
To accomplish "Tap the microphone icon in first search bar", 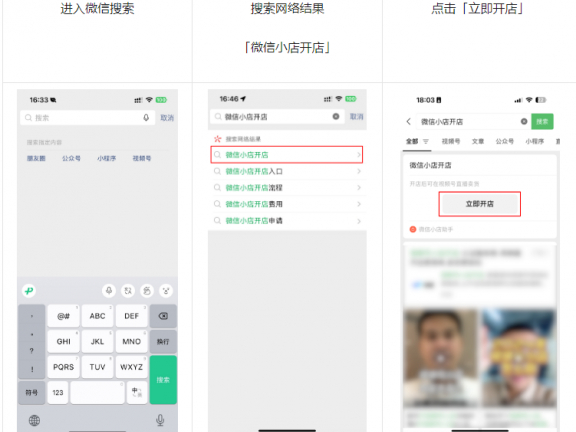I will tap(146, 118).
